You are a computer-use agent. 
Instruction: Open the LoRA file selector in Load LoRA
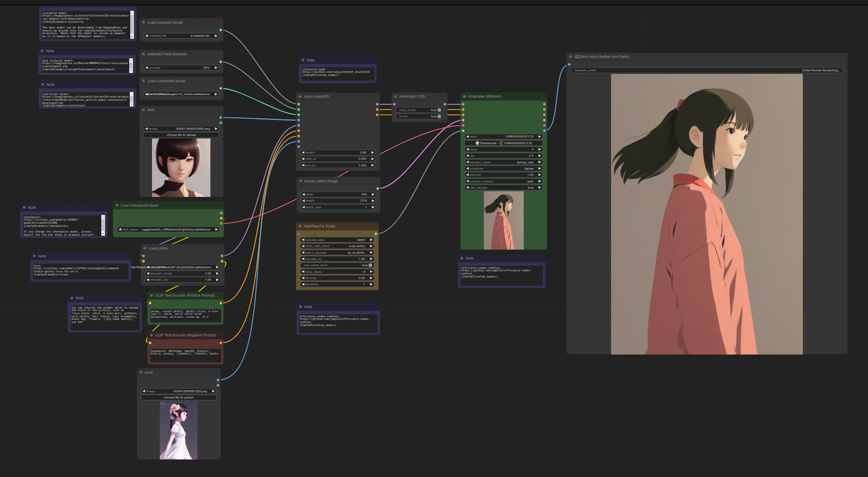(x=182, y=267)
